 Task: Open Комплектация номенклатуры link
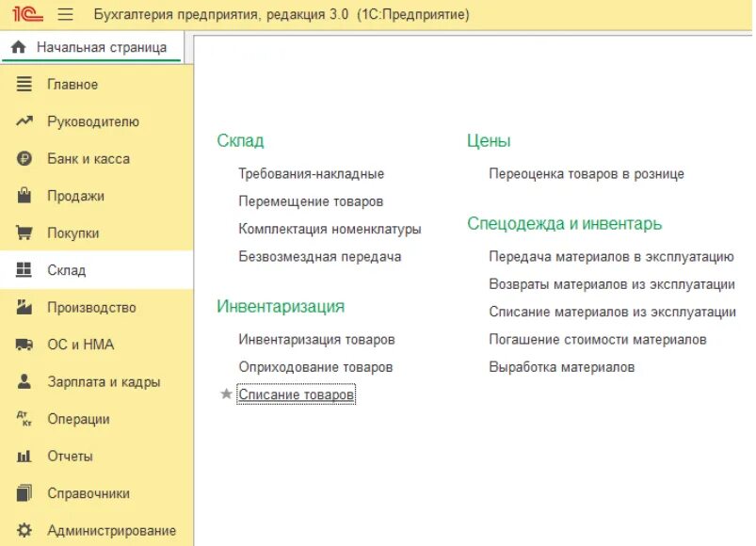point(330,229)
